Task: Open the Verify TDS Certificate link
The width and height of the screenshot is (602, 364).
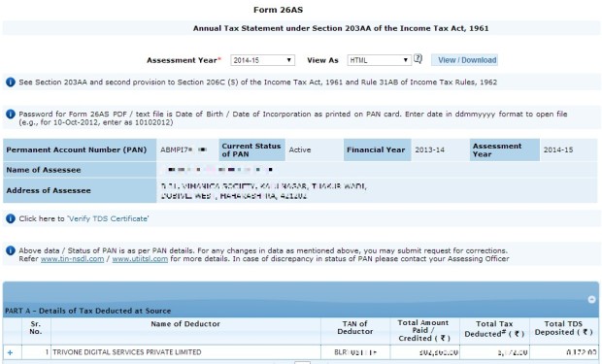Action: click(x=108, y=218)
